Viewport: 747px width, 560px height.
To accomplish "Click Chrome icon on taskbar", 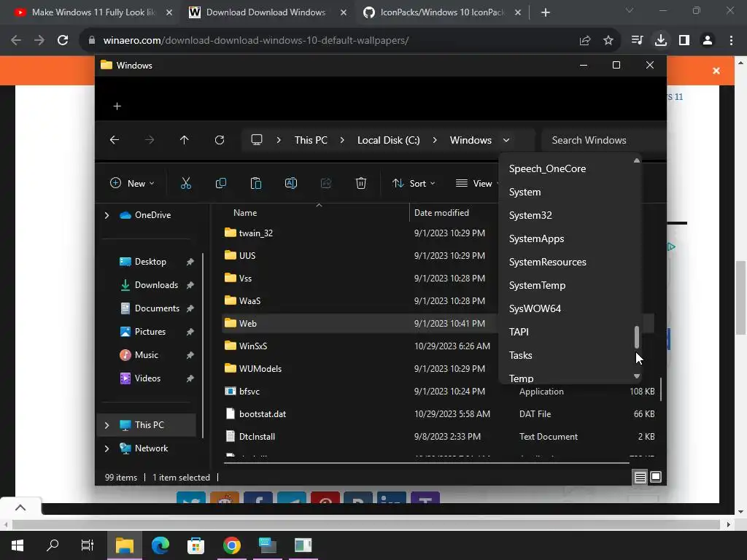I will point(231,545).
